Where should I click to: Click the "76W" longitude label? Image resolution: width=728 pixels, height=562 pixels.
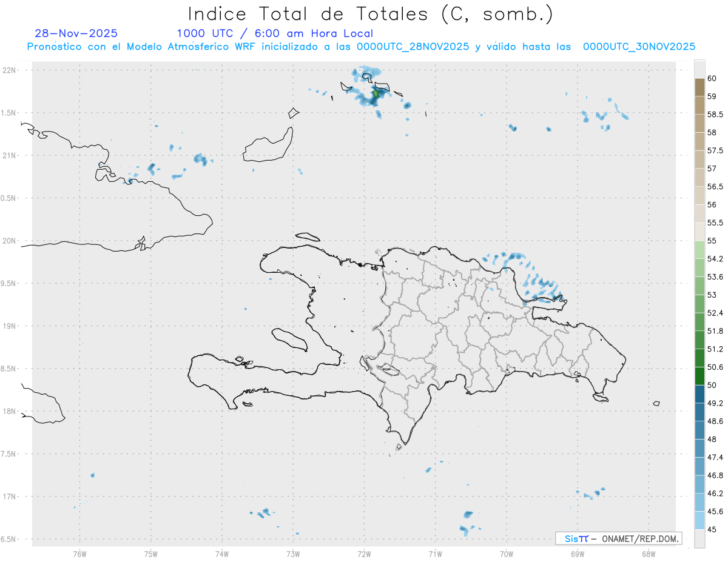point(79,554)
